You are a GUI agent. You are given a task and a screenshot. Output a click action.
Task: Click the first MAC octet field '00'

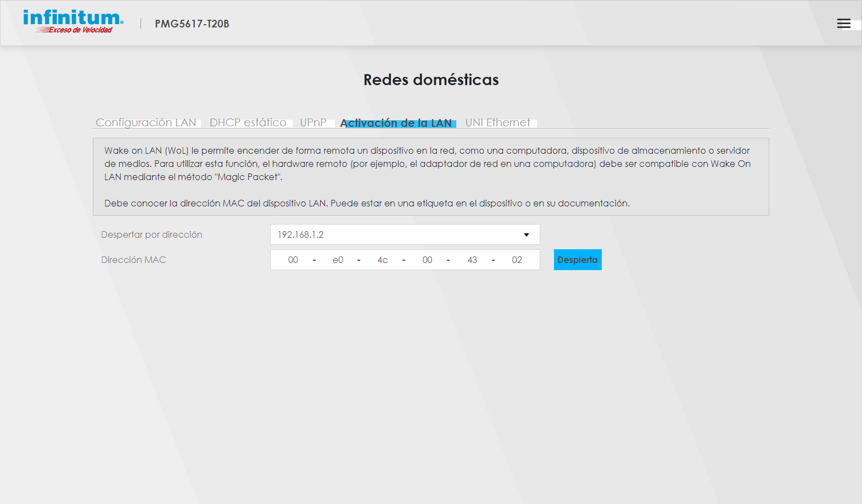[293, 260]
